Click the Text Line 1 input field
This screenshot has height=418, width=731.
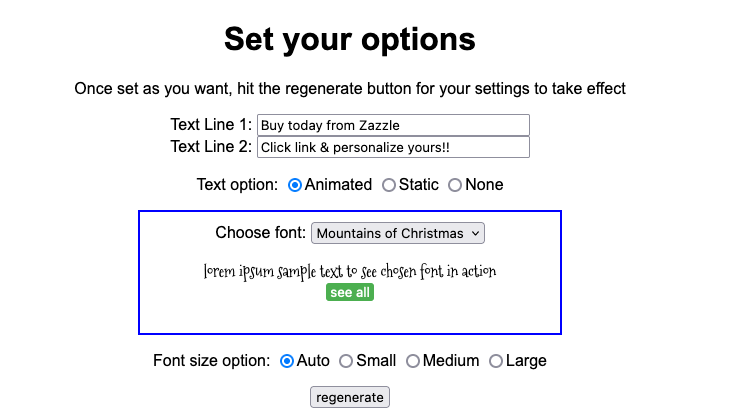point(393,125)
